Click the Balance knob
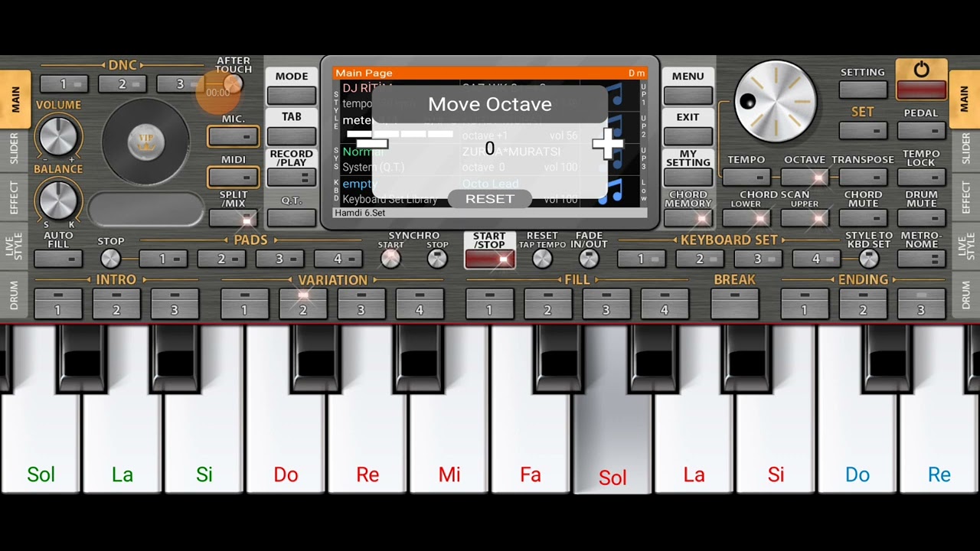 point(57,200)
